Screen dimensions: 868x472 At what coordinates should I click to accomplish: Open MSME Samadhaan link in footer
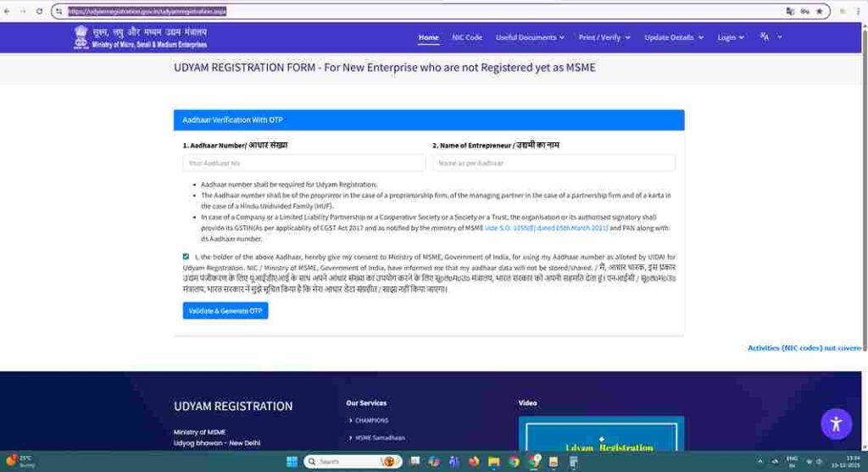380,438
